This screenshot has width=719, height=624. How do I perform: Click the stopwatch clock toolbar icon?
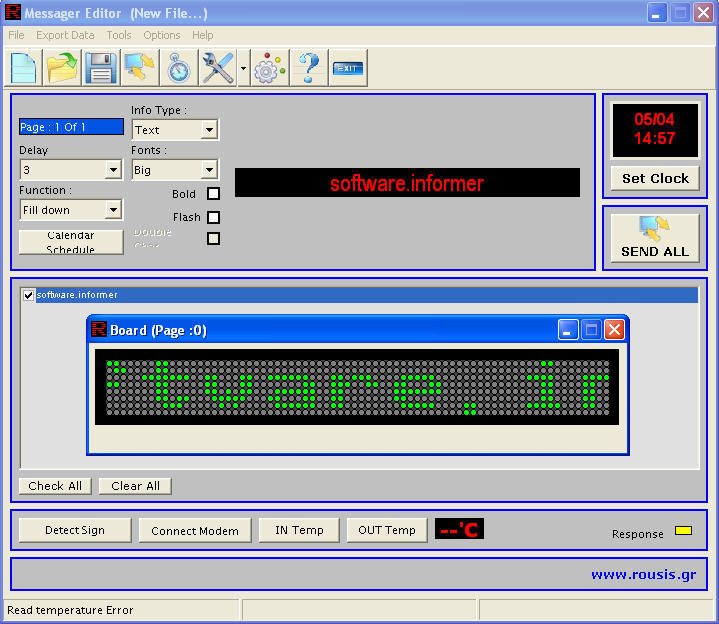(178, 68)
